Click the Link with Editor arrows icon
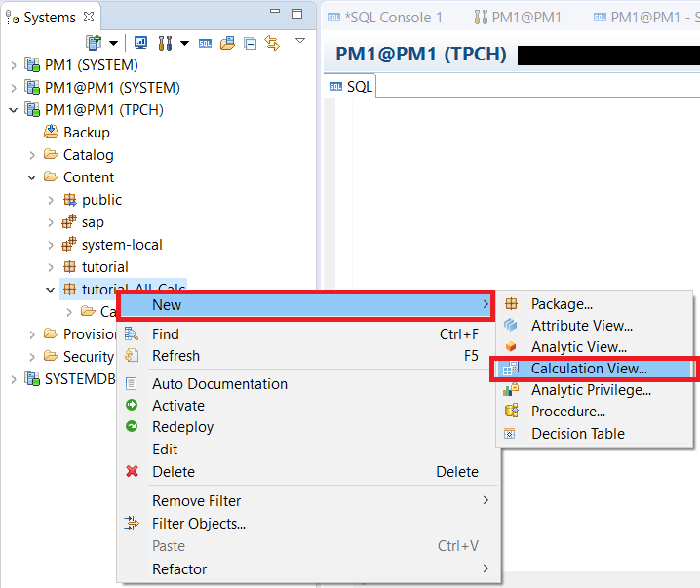 click(272, 43)
